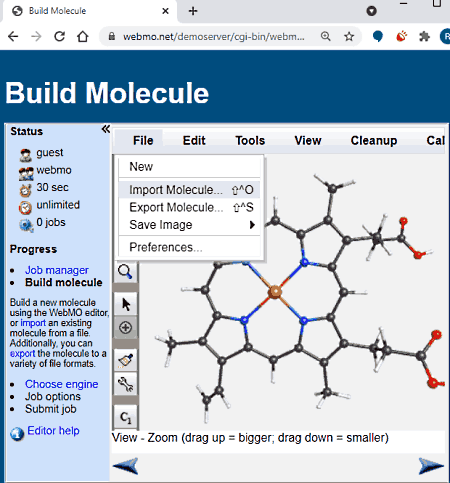This screenshot has height=483, width=450.
Task: Click the export link in description
Action: (x=22, y=354)
